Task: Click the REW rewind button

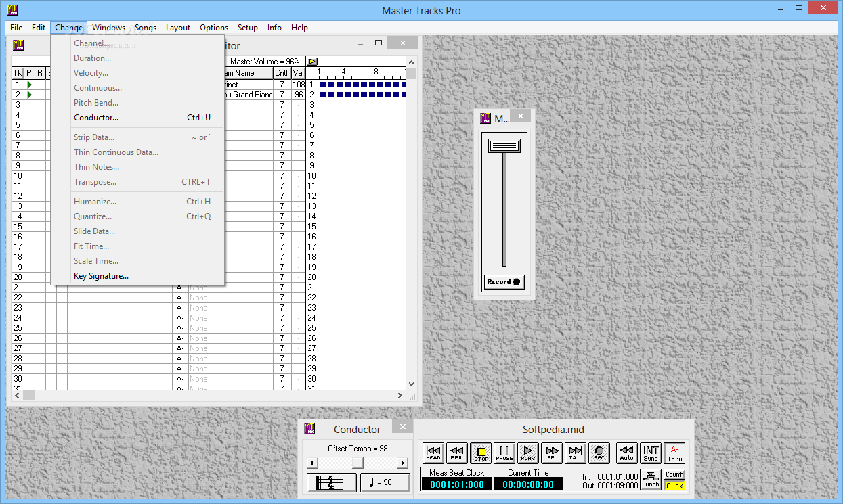Action: click(457, 453)
